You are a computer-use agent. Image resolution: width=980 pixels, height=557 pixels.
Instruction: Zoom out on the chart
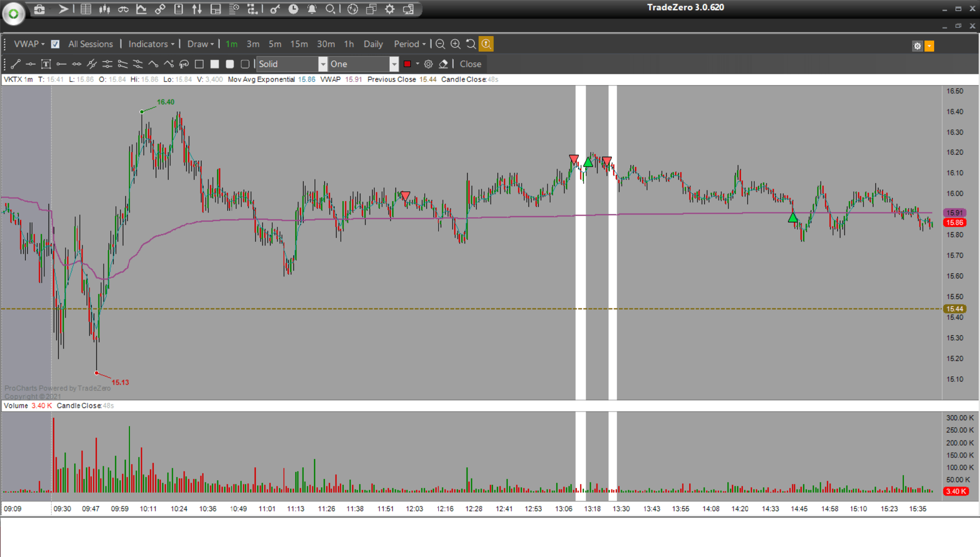(440, 44)
